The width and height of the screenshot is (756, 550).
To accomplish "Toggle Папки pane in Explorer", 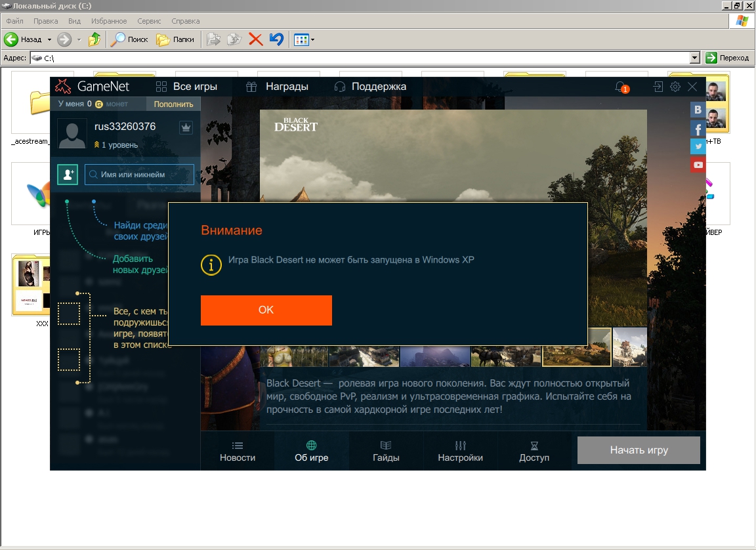I will [x=175, y=39].
